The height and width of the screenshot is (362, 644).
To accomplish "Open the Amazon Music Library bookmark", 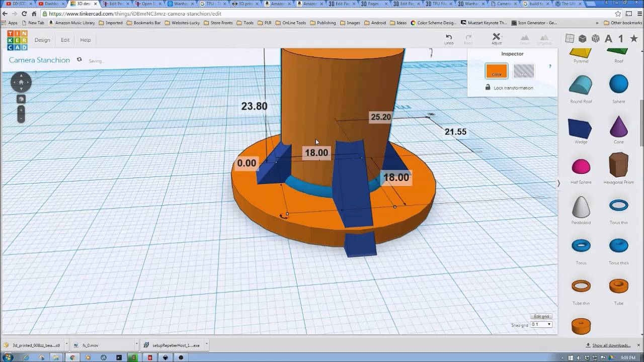I will pyautogui.click(x=72, y=23).
